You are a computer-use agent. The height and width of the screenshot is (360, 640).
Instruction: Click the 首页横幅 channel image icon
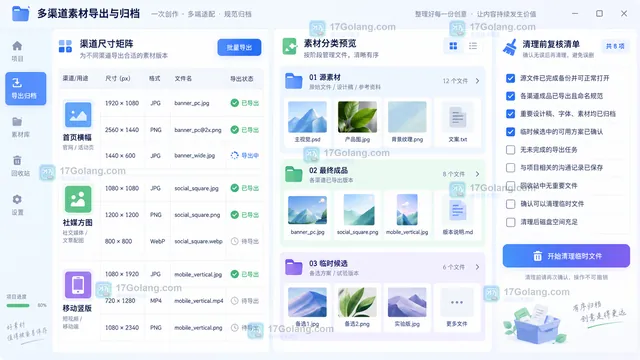click(78, 115)
